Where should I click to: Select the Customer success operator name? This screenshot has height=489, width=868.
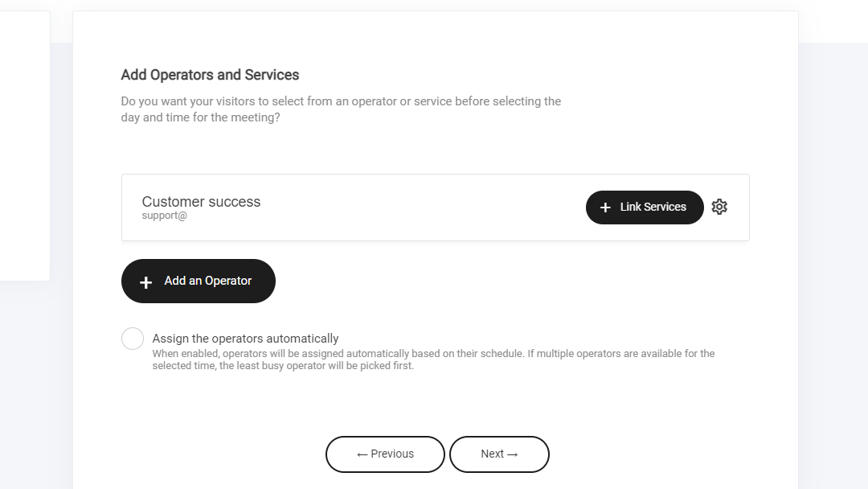pyautogui.click(x=201, y=202)
